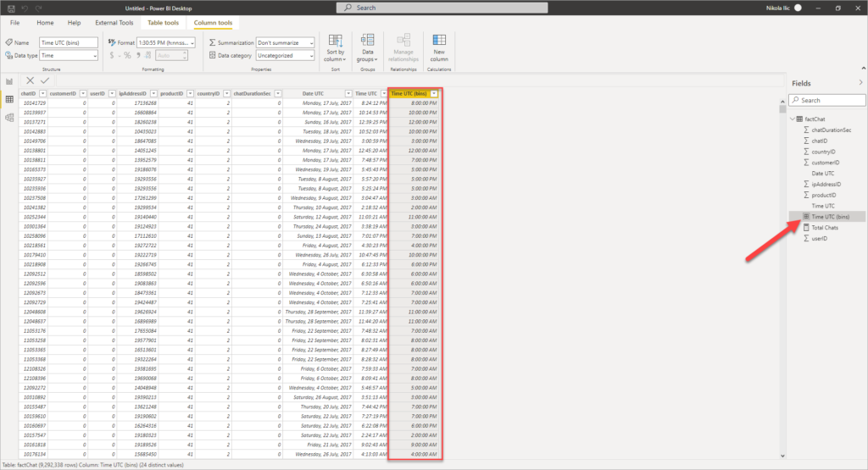The width and height of the screenshot is (868, 470).
Task: Click chatID cell 10141729
Action: pos(33,102)
